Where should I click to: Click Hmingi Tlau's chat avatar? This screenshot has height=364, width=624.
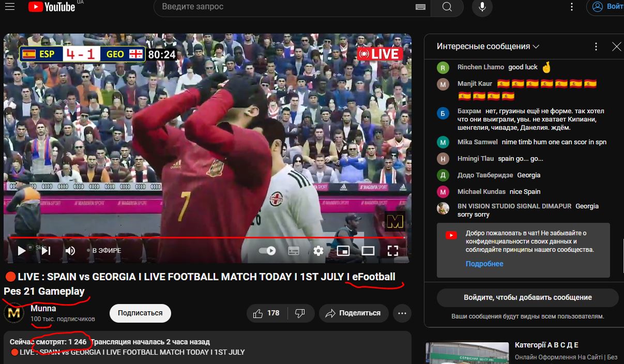[x=443, y=159]
